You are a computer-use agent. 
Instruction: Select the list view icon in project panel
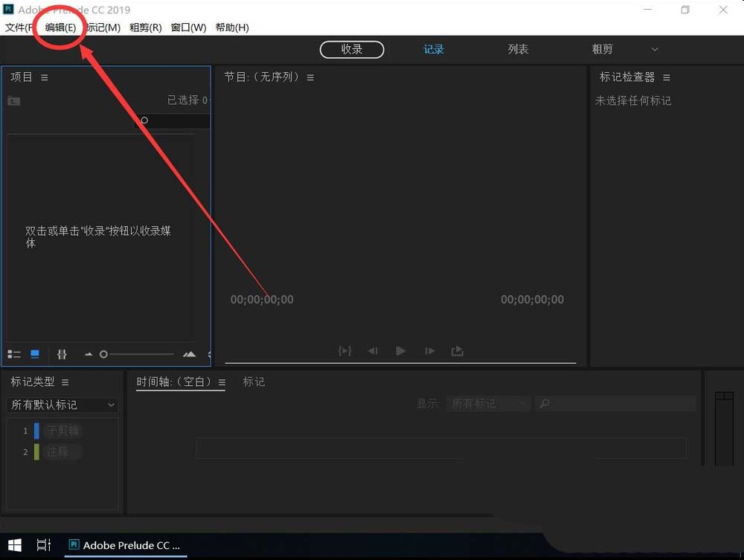pyautogui.click(x=13, y=354)
